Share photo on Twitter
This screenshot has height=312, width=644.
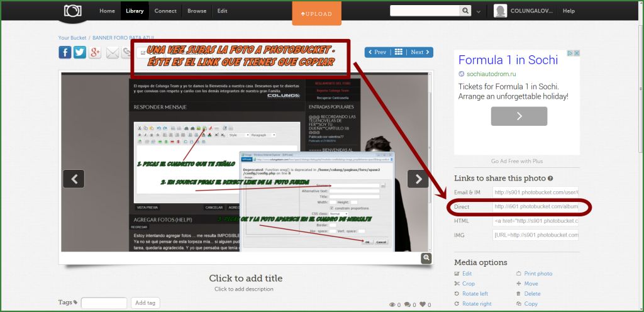(x=80, y=52)
